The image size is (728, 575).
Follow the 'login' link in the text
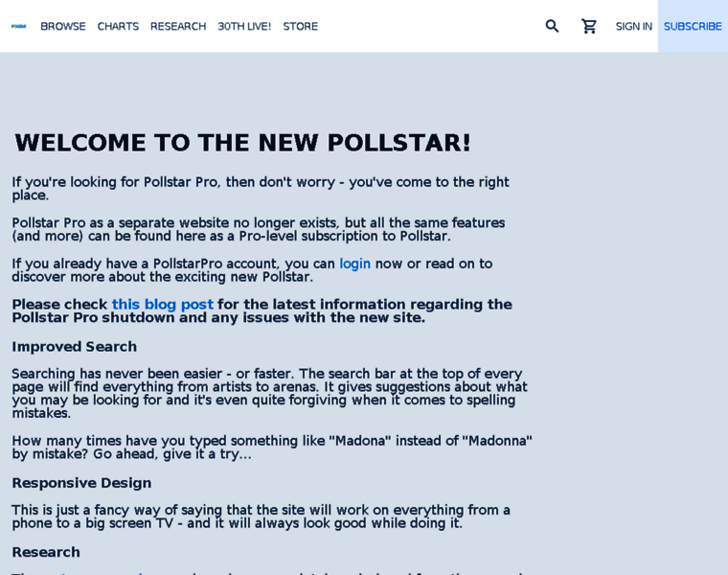click(354, 264)
